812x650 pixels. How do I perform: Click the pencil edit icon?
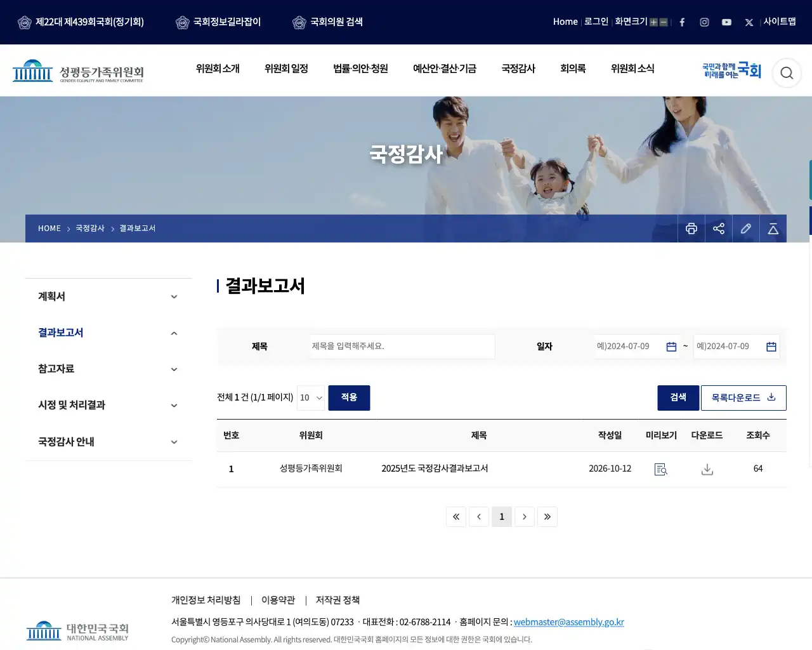click(x=746, y=229)
